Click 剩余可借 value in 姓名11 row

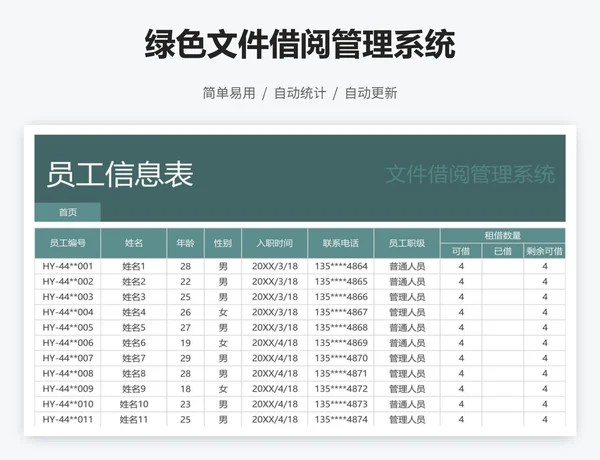(x=545, y=419)
